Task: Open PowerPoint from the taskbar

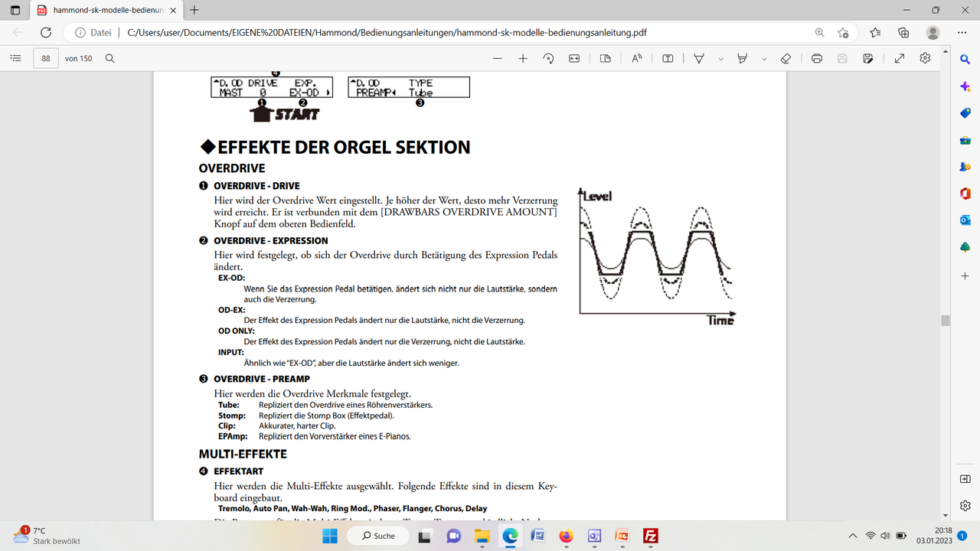Action: point(622,536)
